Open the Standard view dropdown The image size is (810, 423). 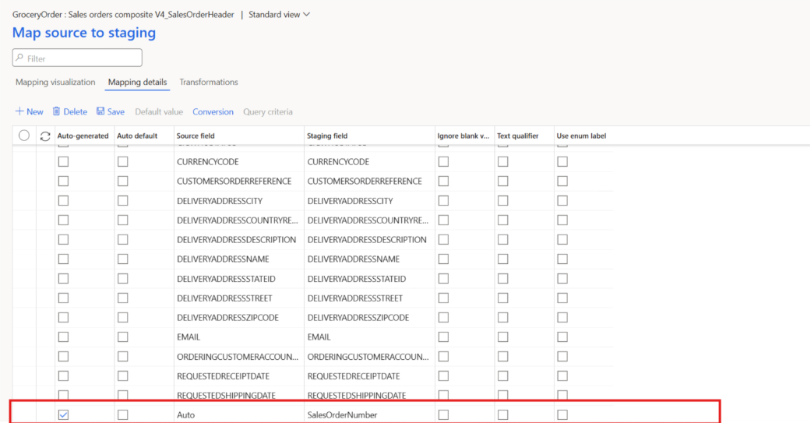coord(279,14)
